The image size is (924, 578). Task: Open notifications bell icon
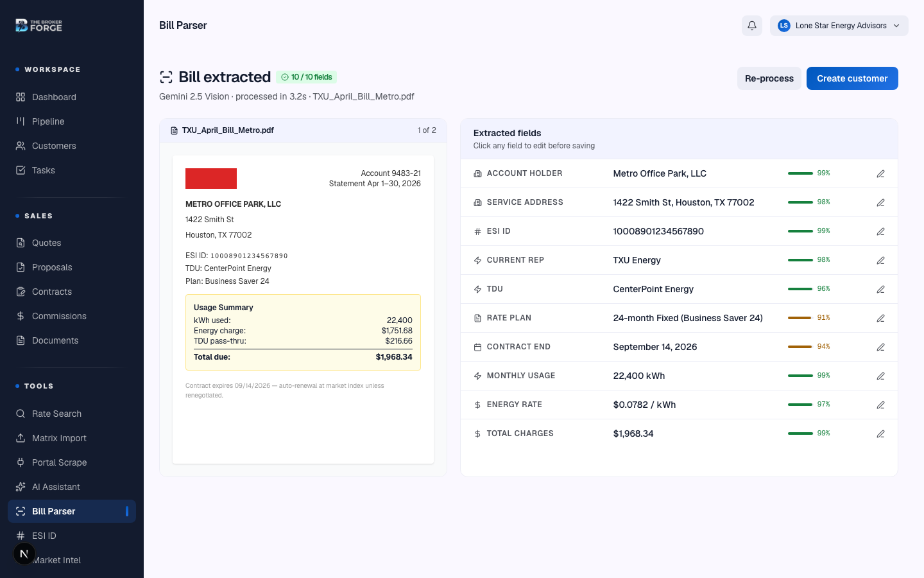point(752,26)
